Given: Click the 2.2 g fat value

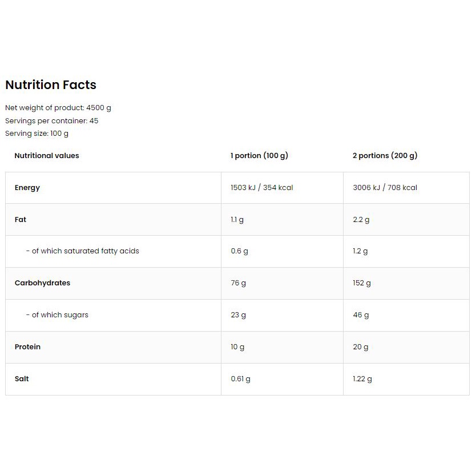Looking at the screenshot, I should pos(361,220).
